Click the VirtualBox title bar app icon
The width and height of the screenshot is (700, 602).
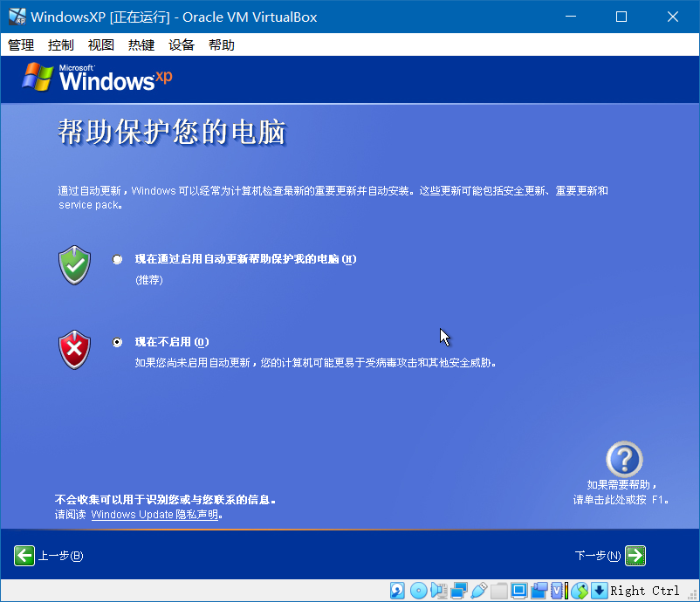(17, 17)
